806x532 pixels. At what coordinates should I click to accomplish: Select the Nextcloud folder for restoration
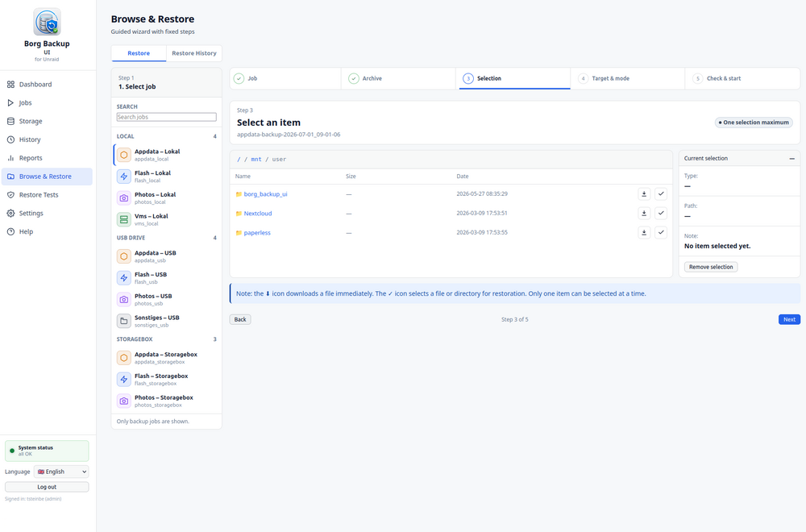(x=661, y=213)
